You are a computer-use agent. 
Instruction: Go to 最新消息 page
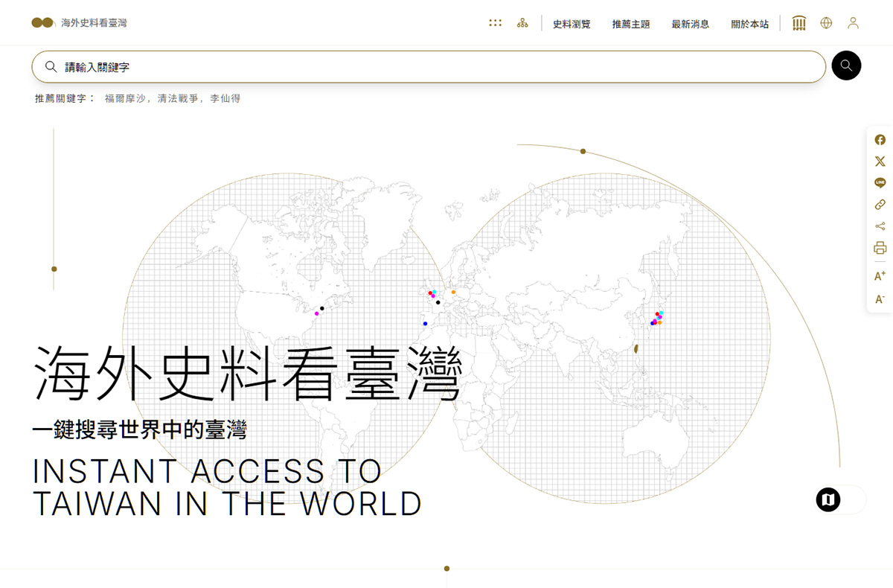click(691, 24)
